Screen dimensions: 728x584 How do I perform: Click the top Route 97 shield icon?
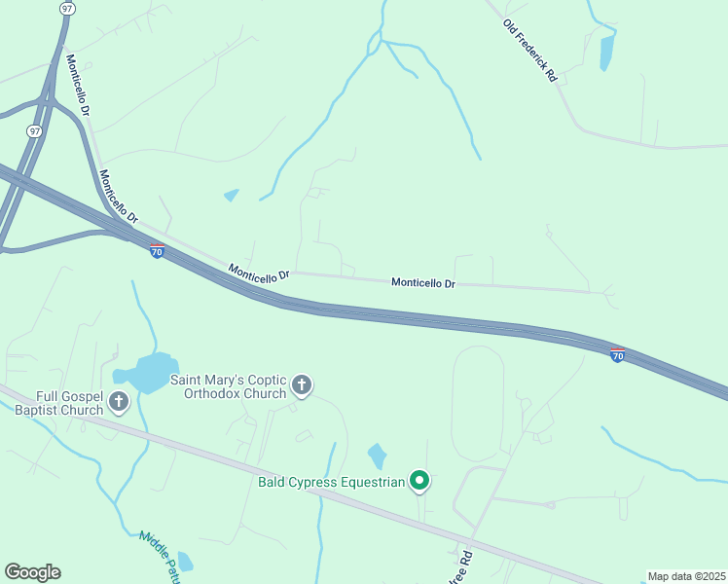(x=67, y=9)
